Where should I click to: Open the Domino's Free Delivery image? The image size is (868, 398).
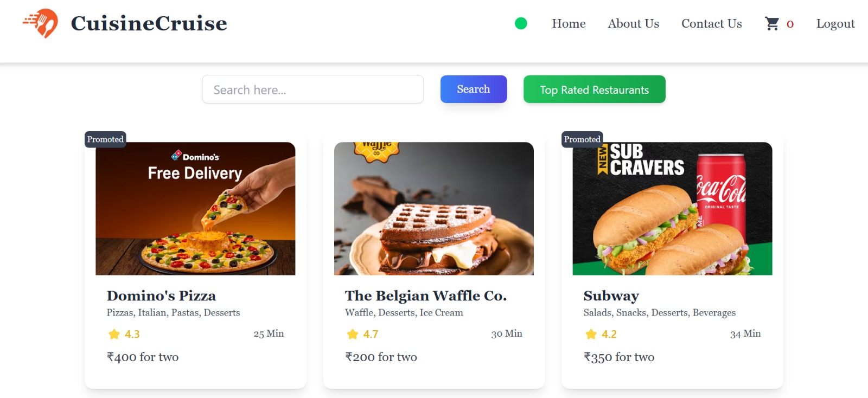pos(195,209)
